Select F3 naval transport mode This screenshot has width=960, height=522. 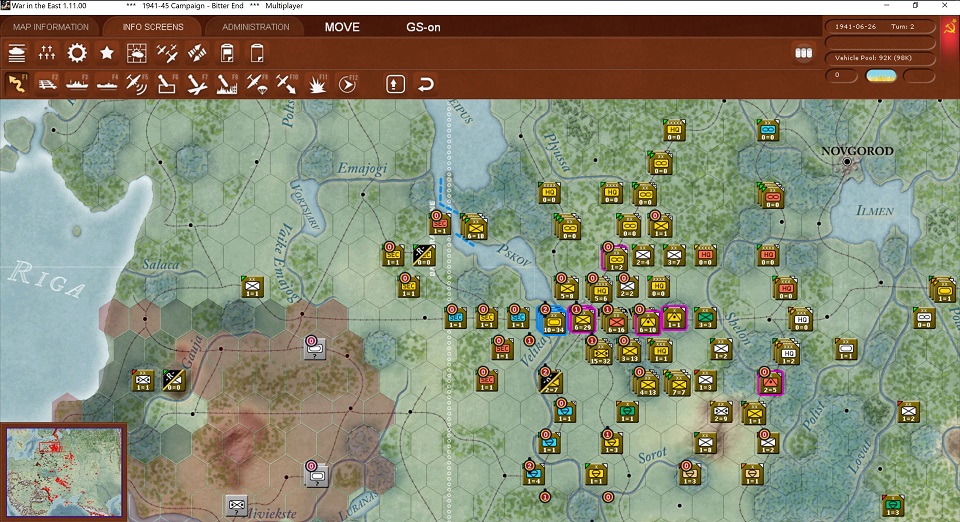tap(77, 84)
